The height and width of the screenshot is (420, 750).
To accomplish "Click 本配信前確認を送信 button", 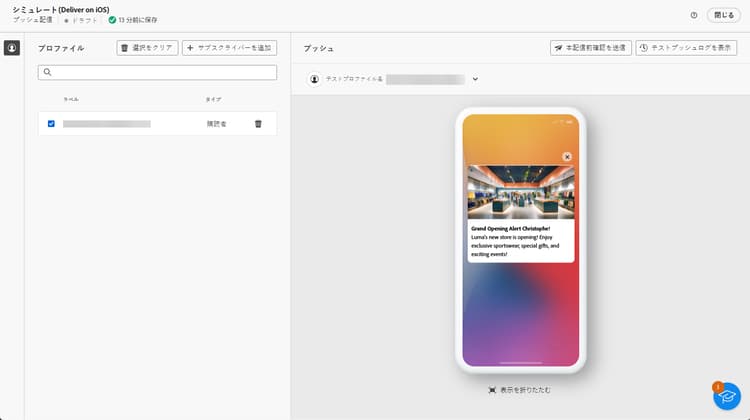I will click(591, 48).
